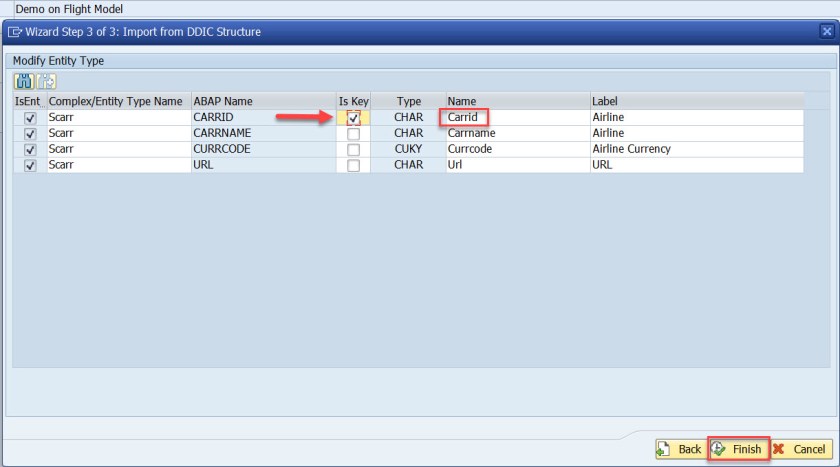The width and height of the screenshot is (840, 467).
Task: Click CHAR type cell in CARRNAME row
Action: pos(408,133)
